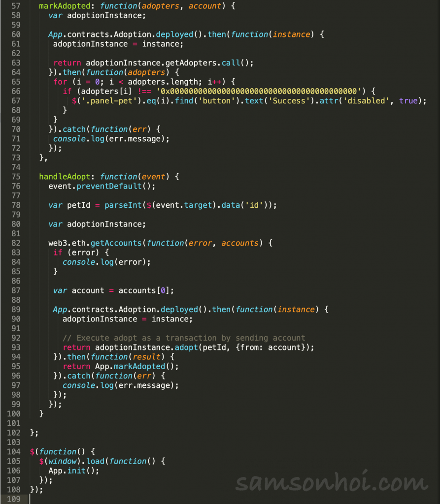Click 'call' method on line 63

coord(231,63)
